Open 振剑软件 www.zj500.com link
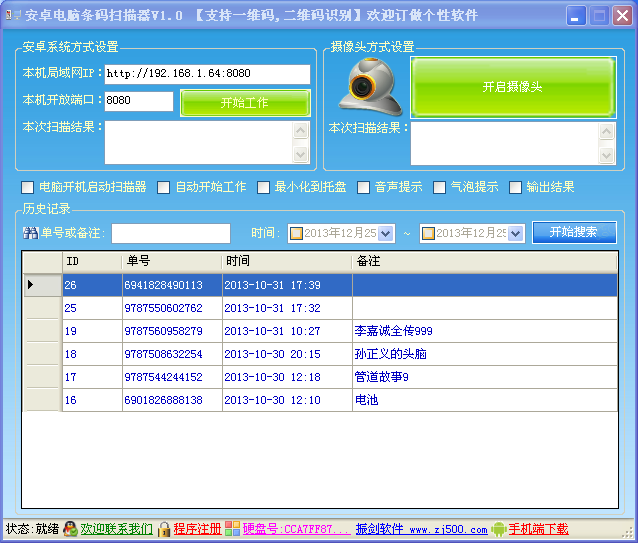Viewport: 638px width, 543px height. [422, 529]
